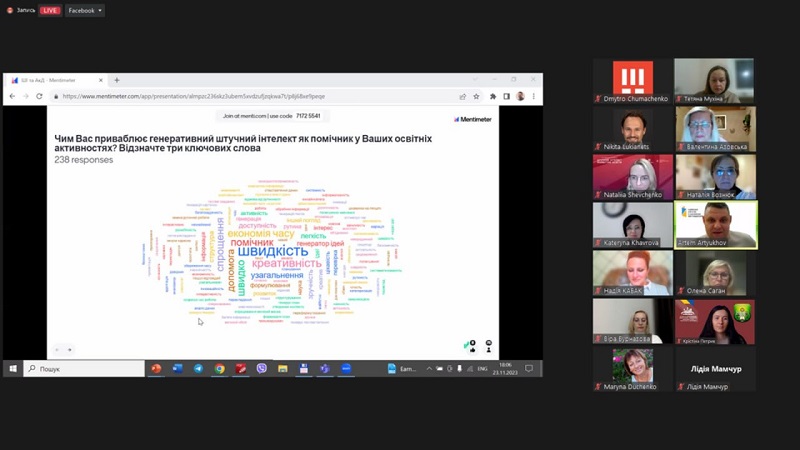Open Viber from the taskbar
The width and height of the screenshot is (800, 450).
point(262,369)
